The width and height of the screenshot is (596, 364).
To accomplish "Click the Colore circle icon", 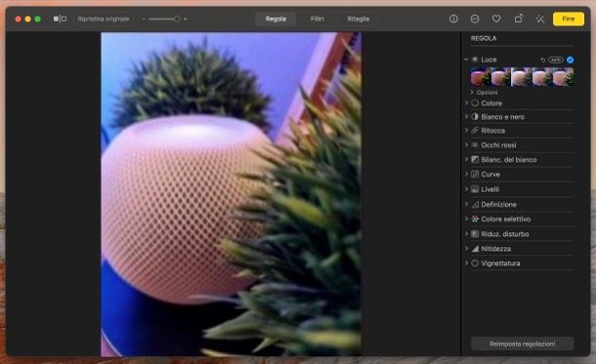I will tap(475, 102).
